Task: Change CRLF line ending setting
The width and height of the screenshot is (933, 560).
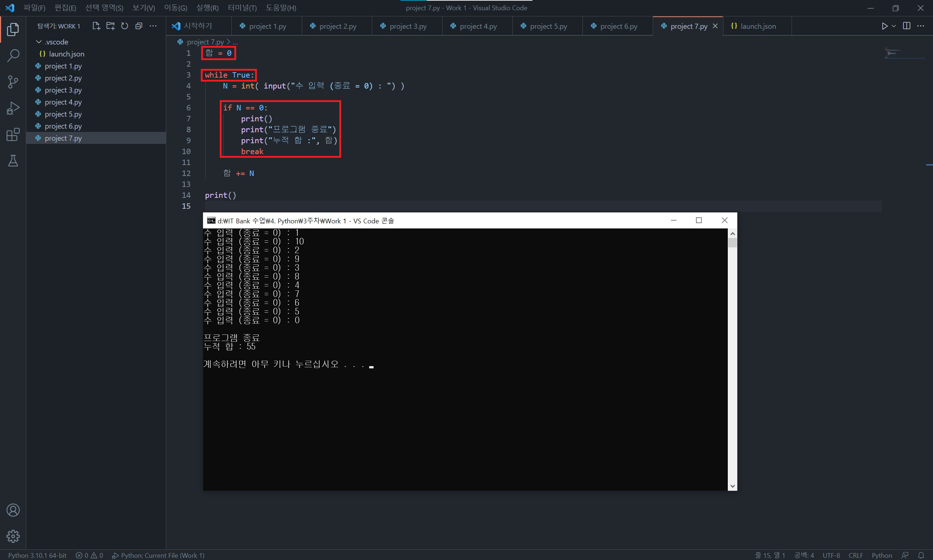Action: point(855,555)
